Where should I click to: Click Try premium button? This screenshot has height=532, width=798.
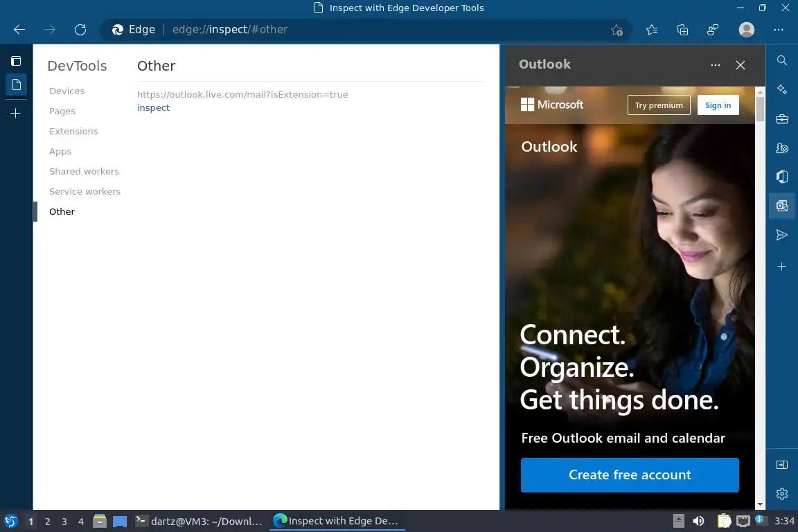pos(659,105)
